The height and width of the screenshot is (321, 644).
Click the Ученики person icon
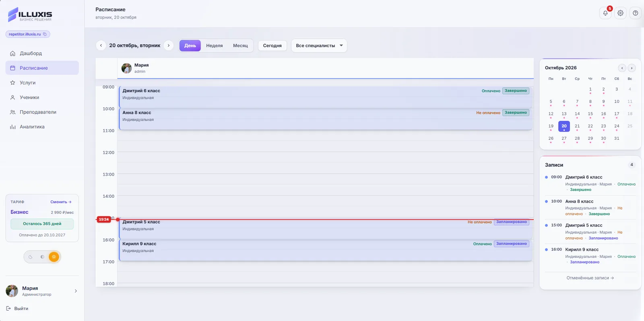coord(12,97)
